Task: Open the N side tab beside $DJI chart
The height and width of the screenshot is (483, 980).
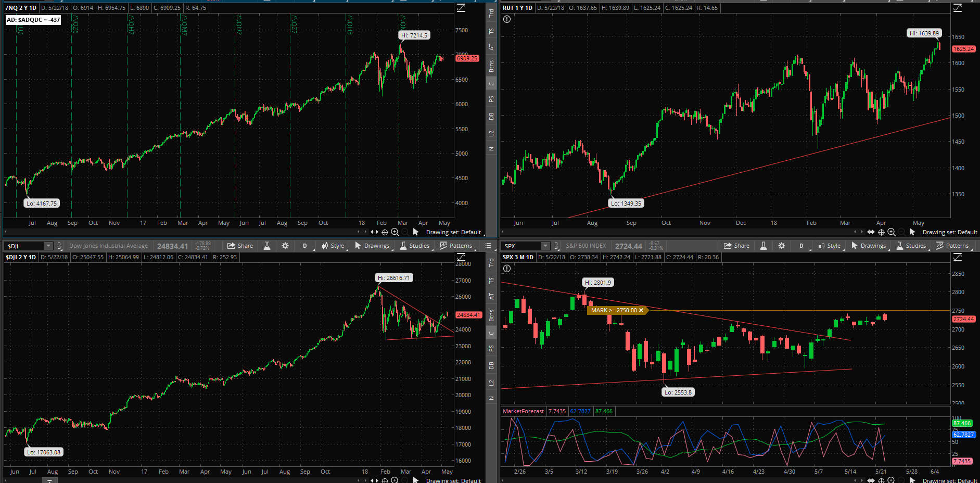Action: click(491, 398)
